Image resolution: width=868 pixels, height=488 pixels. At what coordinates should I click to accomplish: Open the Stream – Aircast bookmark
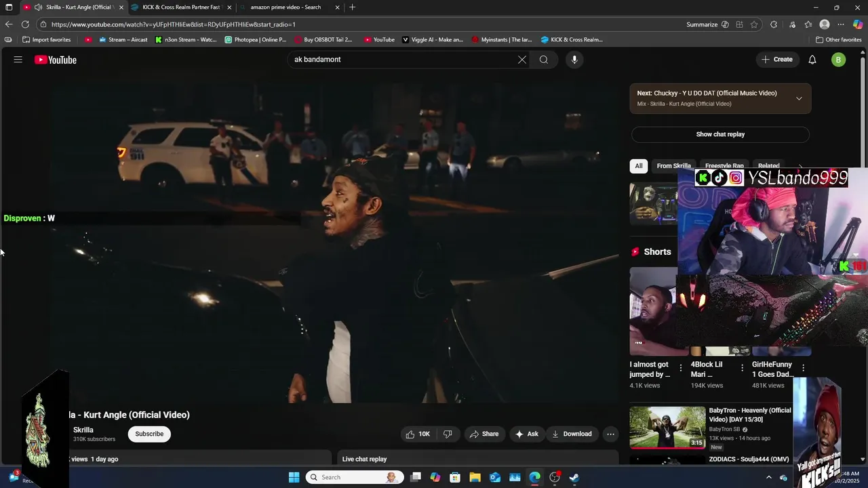point(123,40)
